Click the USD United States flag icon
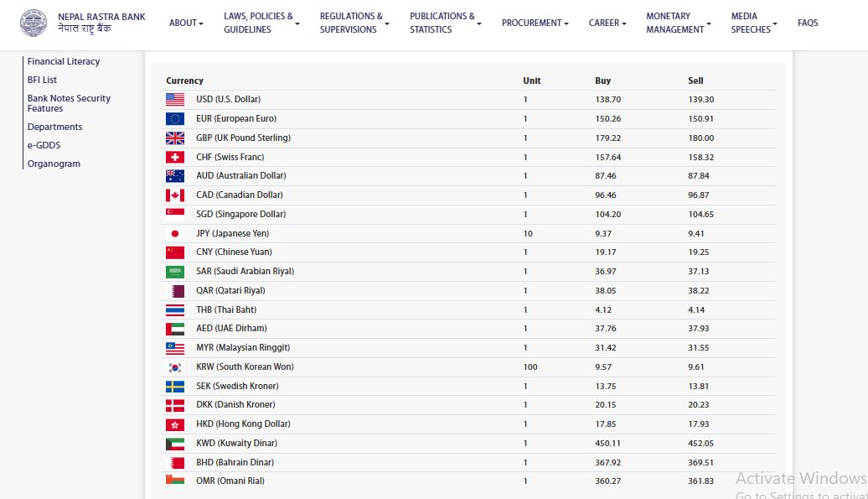 click(x=175, y=99)
